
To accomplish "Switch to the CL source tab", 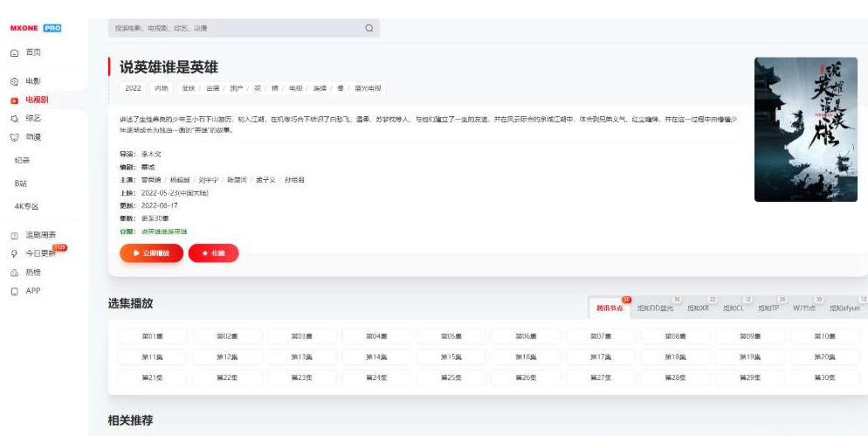I will point(733,308).
